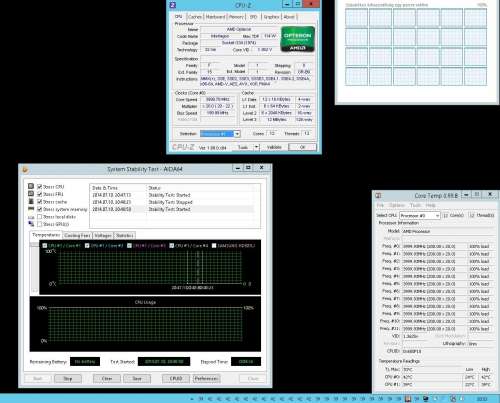Image resolution: width=500 pixels, height=403 pixels.
Task: Click the Date & Time column header
Action: point(118,188)
